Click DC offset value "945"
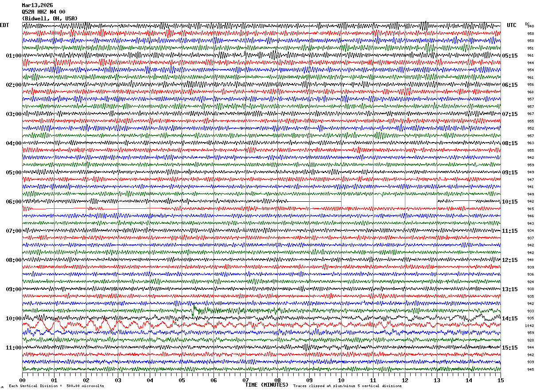The height and width of the screenshot is (392, 536). click(531, 369)
